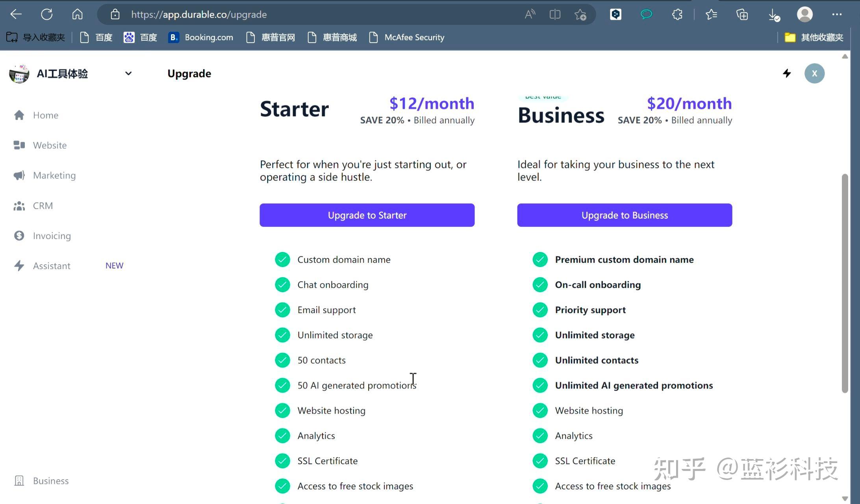Viewport: 860px width, 504px height.
Task: Click the Home icon in sidebar
Action: point(19,115)
